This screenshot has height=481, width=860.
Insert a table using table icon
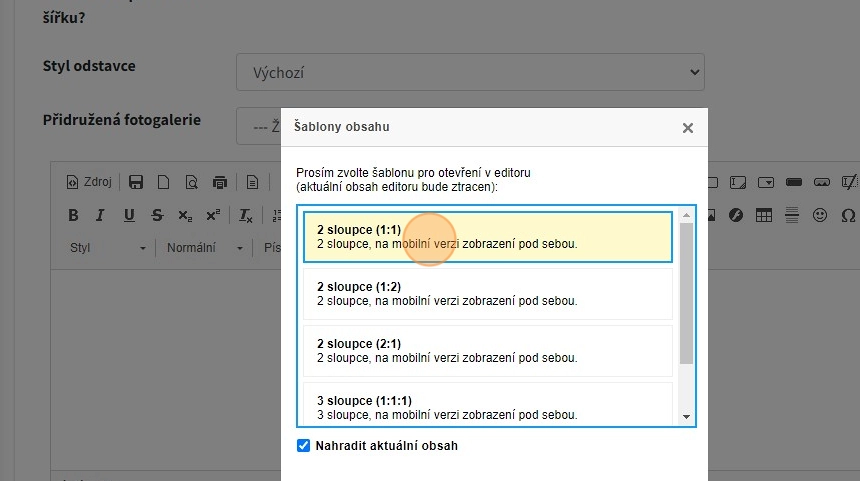(x=764, y=215)
